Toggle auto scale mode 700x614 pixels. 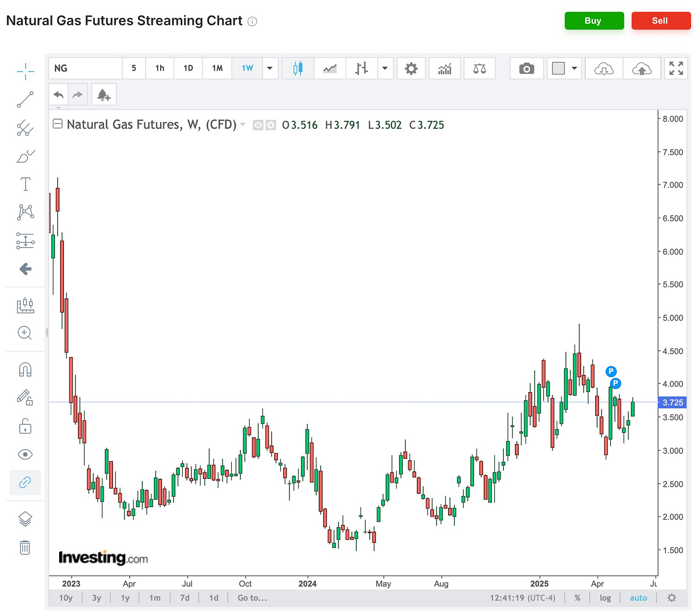(638, 598)
